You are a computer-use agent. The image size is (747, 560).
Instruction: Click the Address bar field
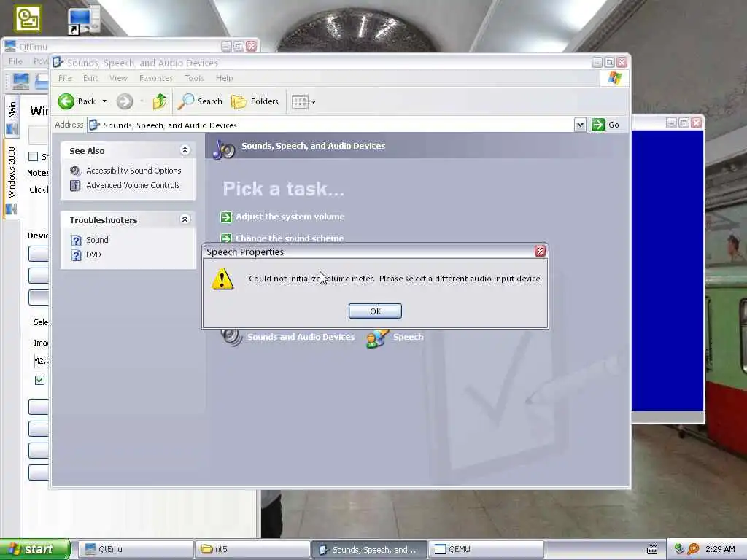click(x=331, y=125)
